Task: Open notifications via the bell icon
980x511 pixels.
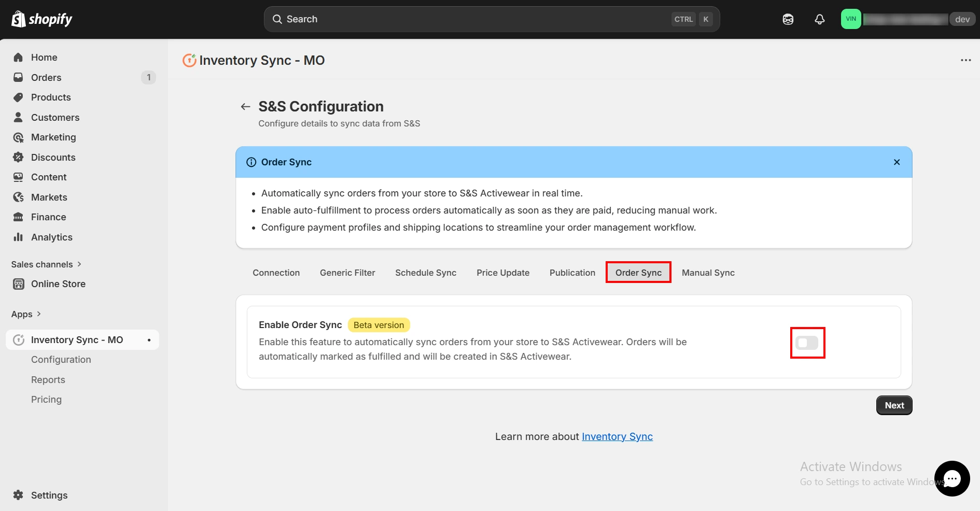Action: (x=819, y=19)
